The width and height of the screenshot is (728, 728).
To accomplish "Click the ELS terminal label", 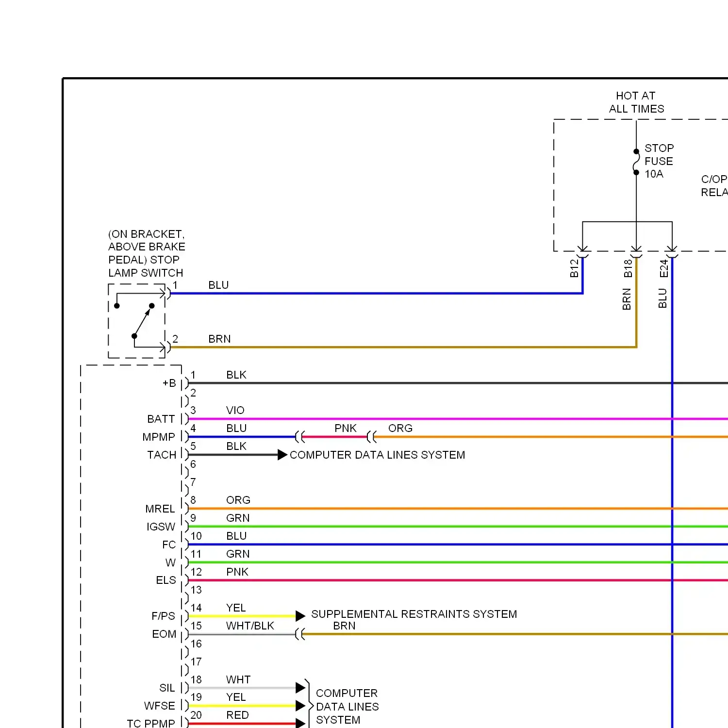I will point(166,580).
